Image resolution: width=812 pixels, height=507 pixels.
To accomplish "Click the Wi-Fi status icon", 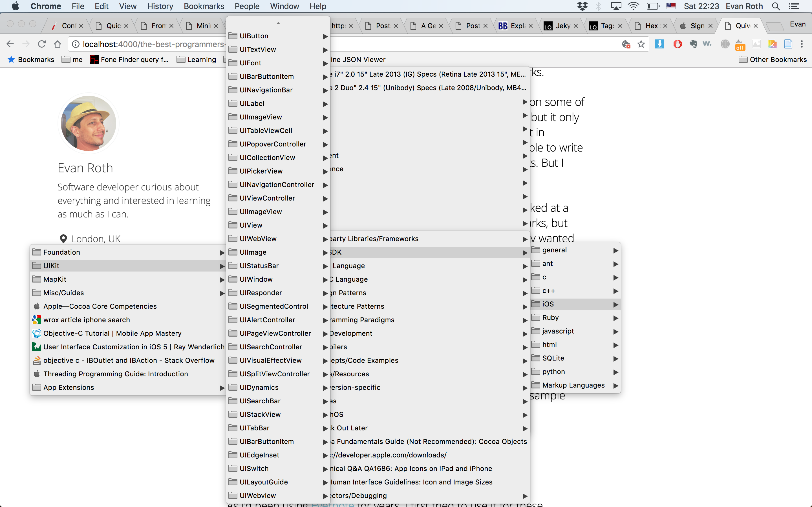I will (x=633, y=6).
